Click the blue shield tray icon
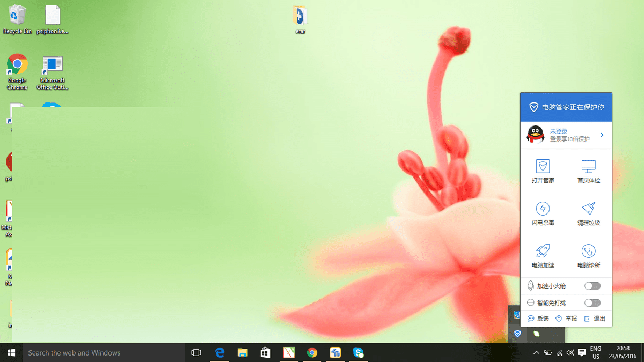Viewport: 644px width, 362px height. pos(518,334)
